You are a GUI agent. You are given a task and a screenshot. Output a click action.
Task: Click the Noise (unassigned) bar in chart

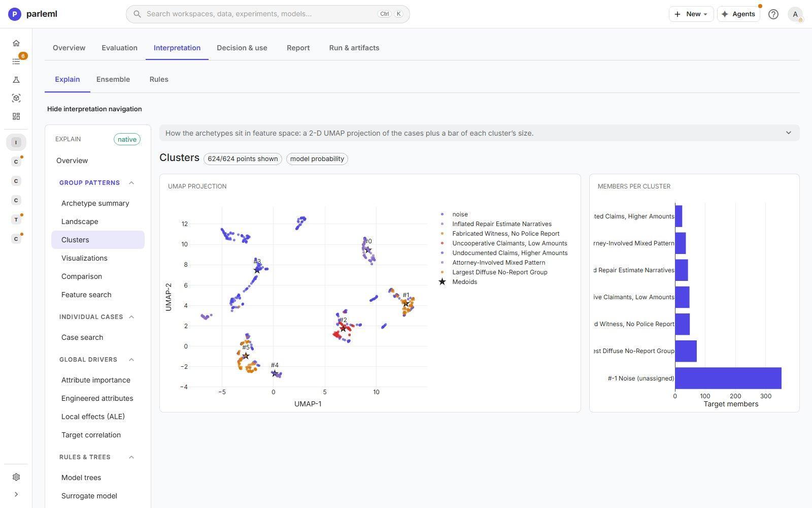pyautogui.click(x=728, y=378)
